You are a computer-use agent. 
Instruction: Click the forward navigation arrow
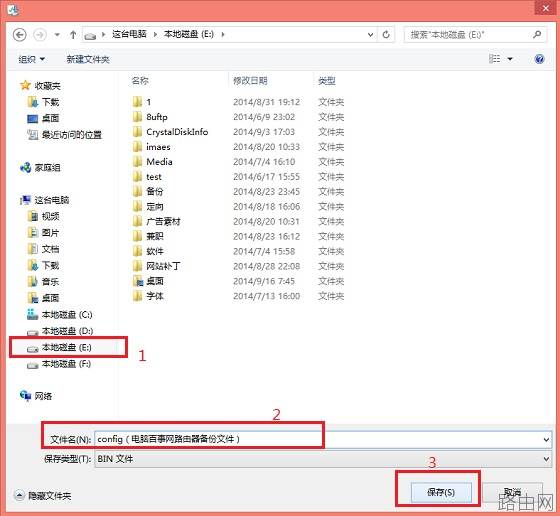[40, 35]
